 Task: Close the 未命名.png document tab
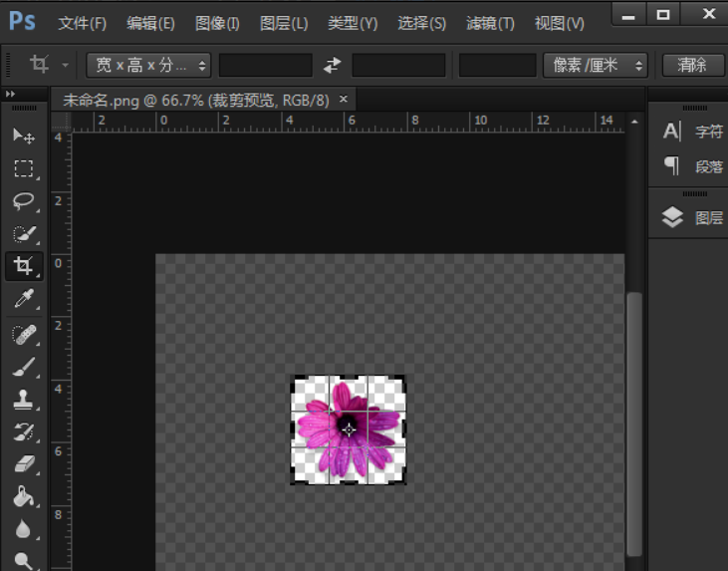(344, 99)
